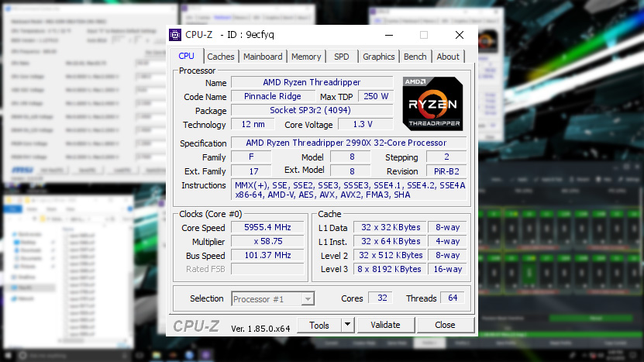644x362 pixels.
Task: Click the L1 Data value 32 x 32 KBytes
Action: 391,227
